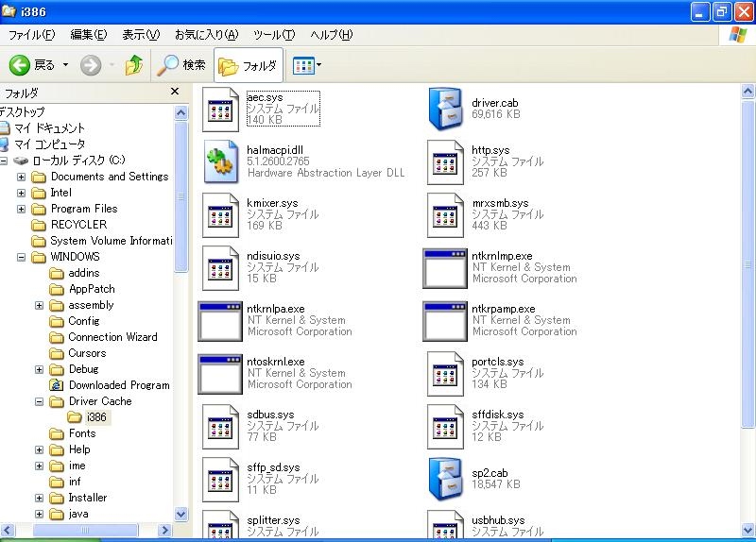Click the folder tree vertical scrollbar down arrow
756x542 pixels.
pyautogui.click(x=181, y=515)
